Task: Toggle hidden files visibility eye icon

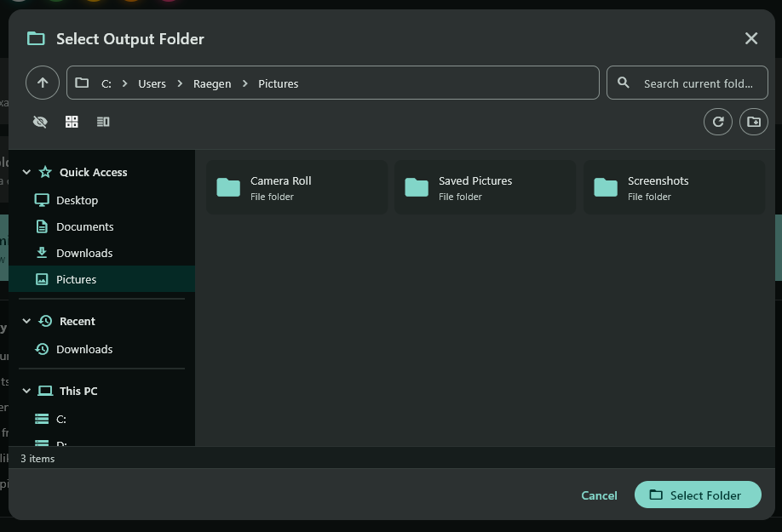Action: pos(40,122)
